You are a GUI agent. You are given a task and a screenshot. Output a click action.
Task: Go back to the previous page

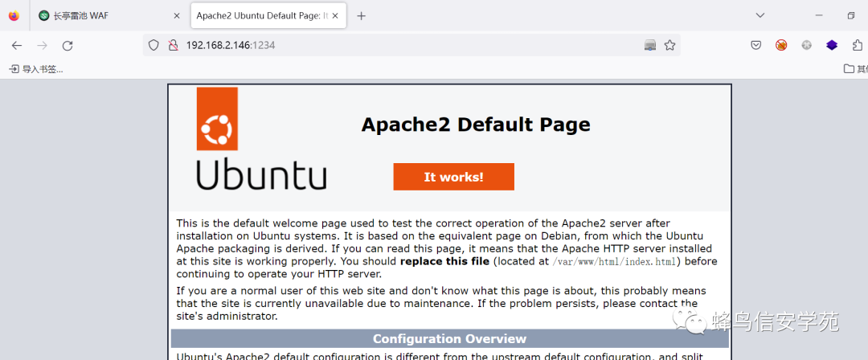point(17,46)
